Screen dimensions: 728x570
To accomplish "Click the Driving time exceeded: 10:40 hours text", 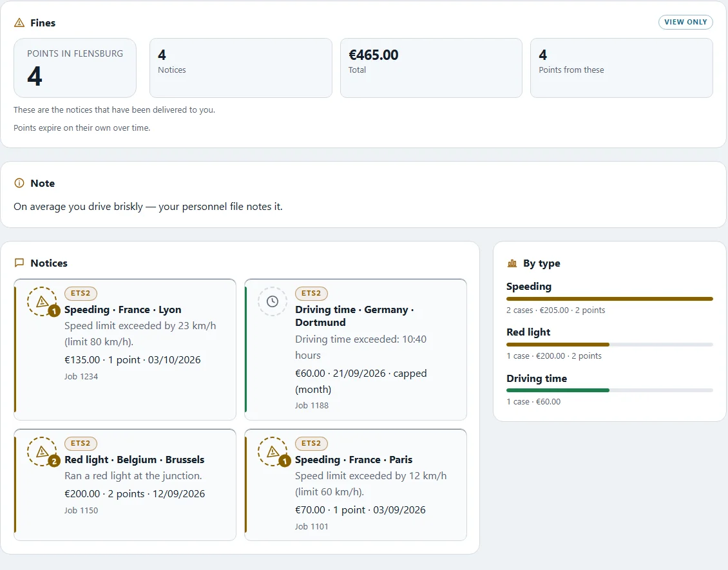I will click(x=361, y=347).
